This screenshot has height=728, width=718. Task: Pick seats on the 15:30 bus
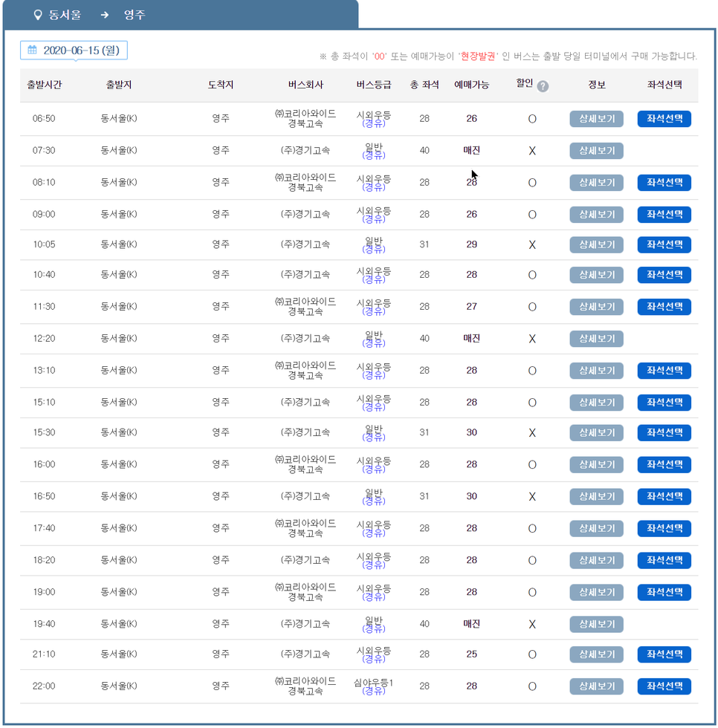[664, 432]
